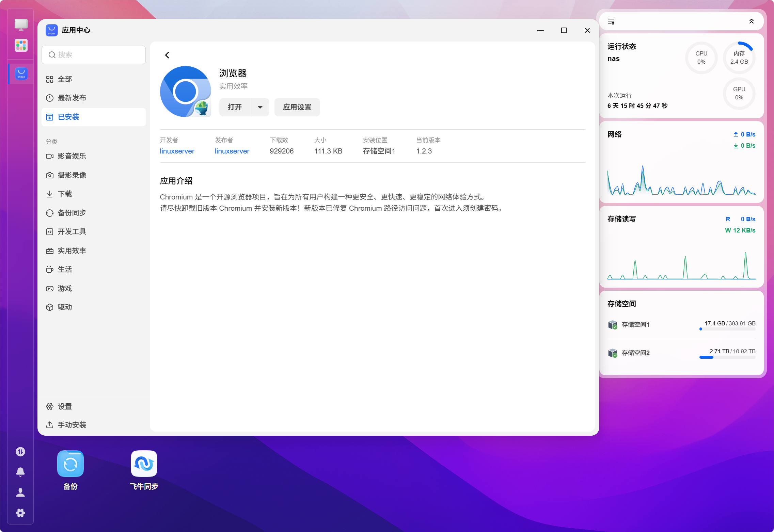This screenshot has width=774, height=532.
Task: Open 手动安装 manual install
Action: [x=94, y=425]
